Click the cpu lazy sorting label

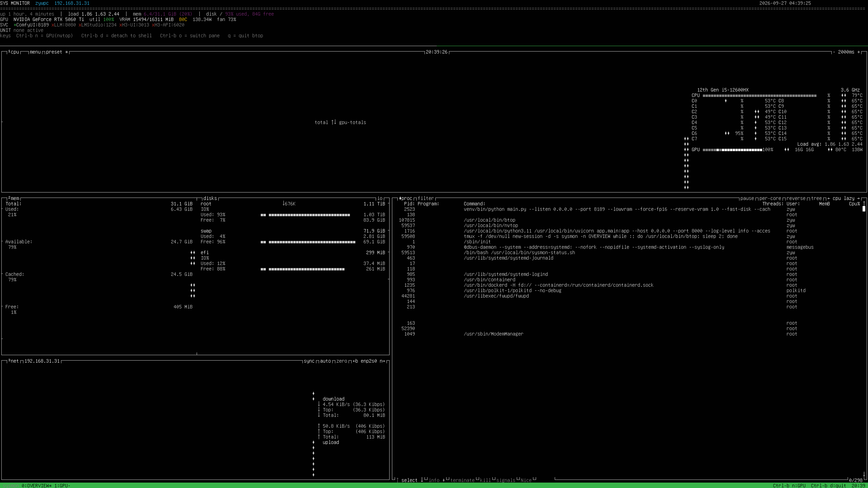(x=844, y=198)
